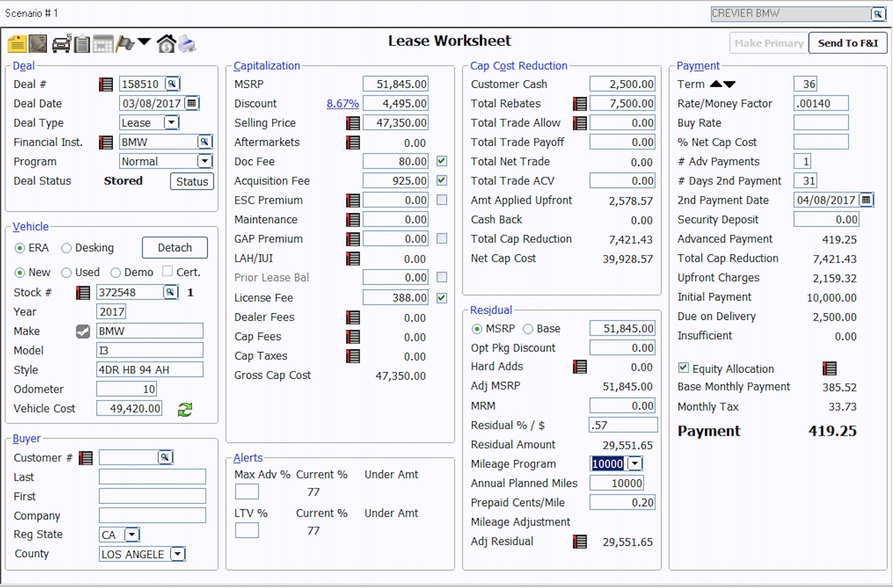Screen dimensions: 893x588
Task: Open the Reg State dropdown
Action: point(132,535)
